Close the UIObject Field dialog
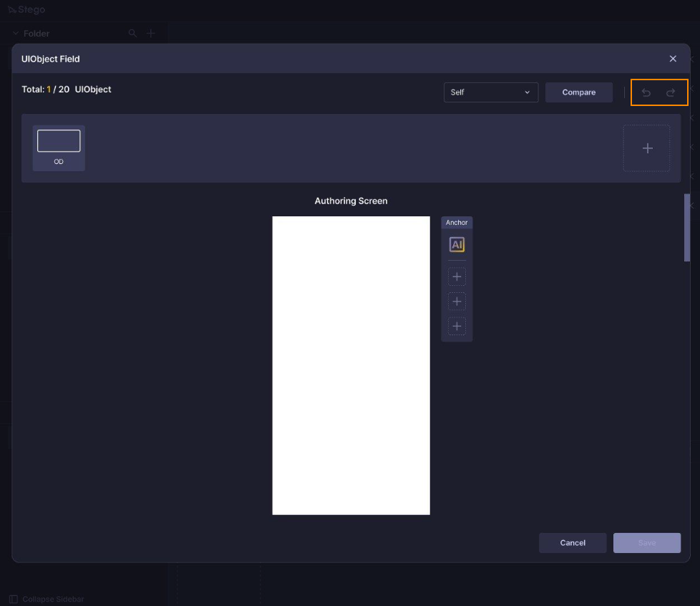 [x=672, y=59]
